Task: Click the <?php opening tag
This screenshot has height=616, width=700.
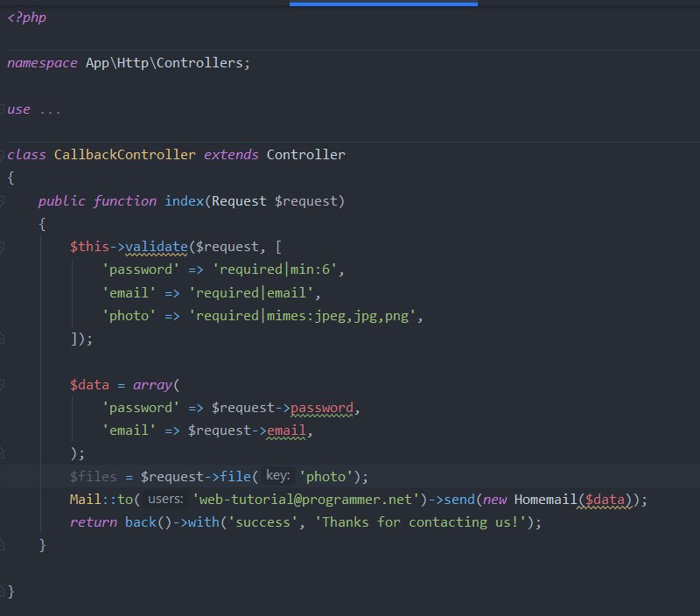Action: [x=27, y=17]
